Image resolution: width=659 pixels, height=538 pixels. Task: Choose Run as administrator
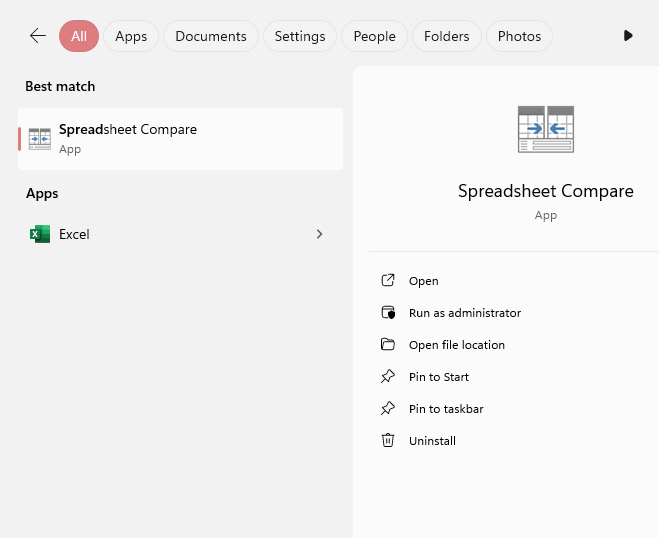click(465, 313)
